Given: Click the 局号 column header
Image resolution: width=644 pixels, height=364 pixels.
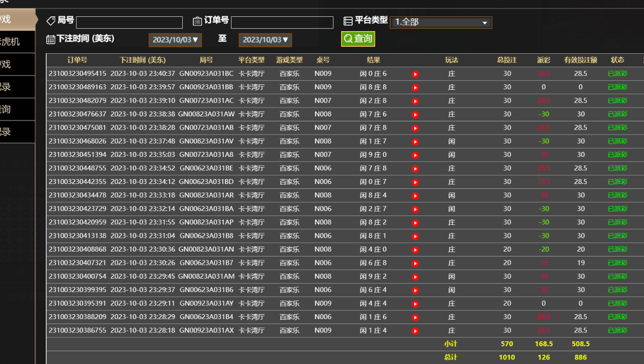Looking at the screenshot, I should point(206,60).
